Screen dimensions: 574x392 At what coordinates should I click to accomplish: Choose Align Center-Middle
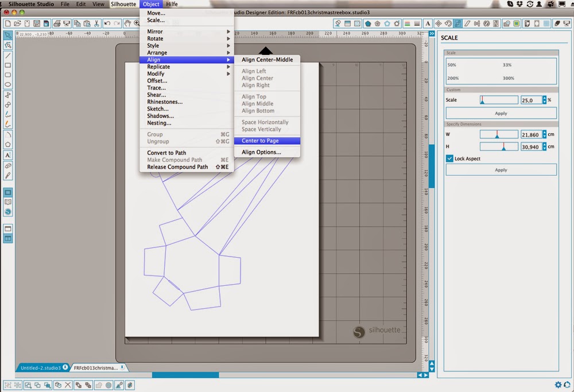click(267, 60)
